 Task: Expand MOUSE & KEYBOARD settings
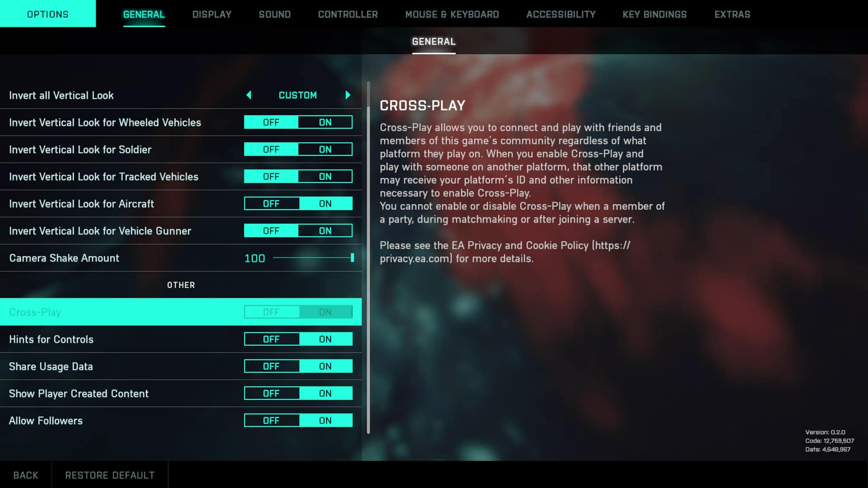[452, 14]
